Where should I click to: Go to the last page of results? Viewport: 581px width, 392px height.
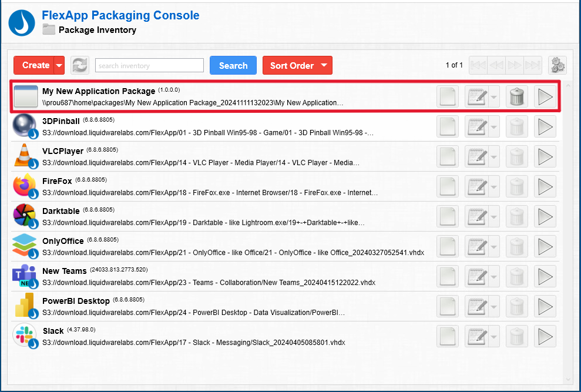tap(532, 65)
